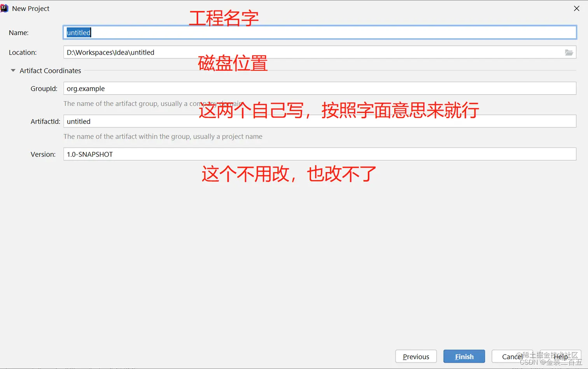Close the New Project window
Image resolution: width=588 pixels, height=369 pixels.
(577, 8)
